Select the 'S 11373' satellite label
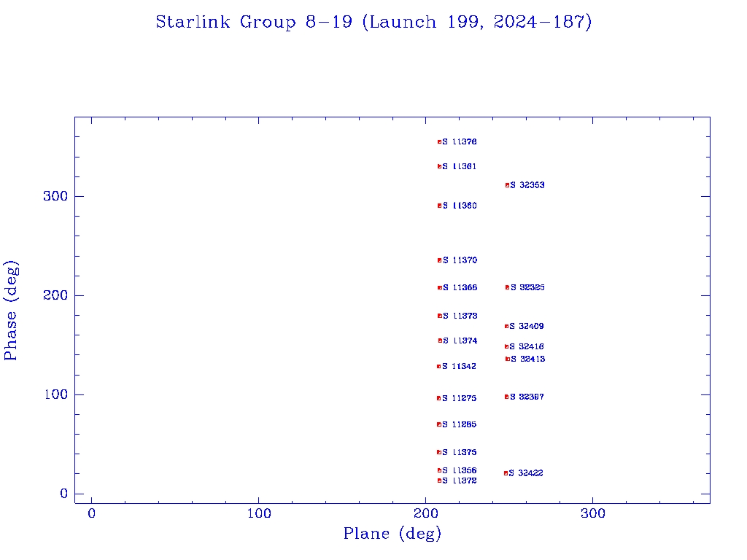The image size is (747, 560). coord(460,316)
